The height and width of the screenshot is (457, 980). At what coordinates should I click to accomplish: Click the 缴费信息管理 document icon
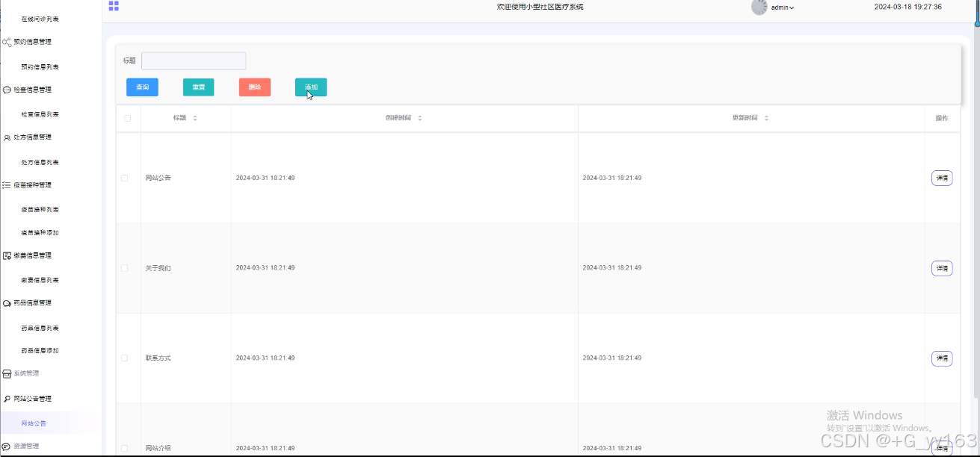pyautogui.click(x=7, y=256)
